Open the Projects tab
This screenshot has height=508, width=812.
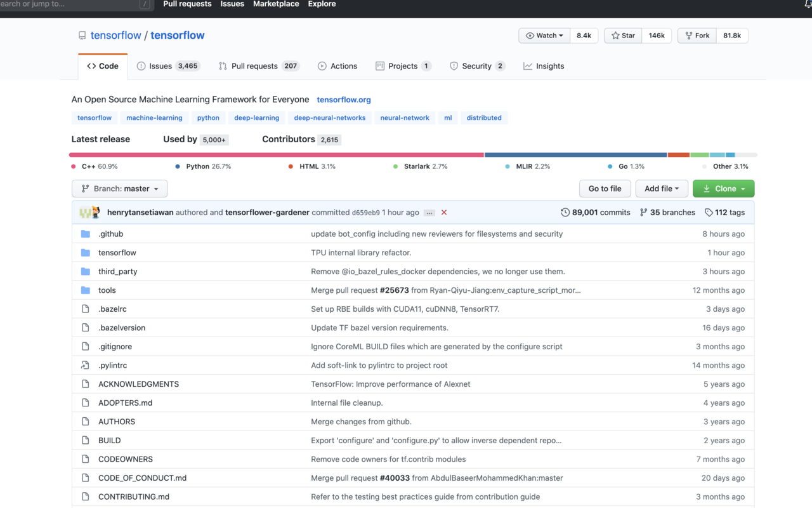click(x=403, y=66)
